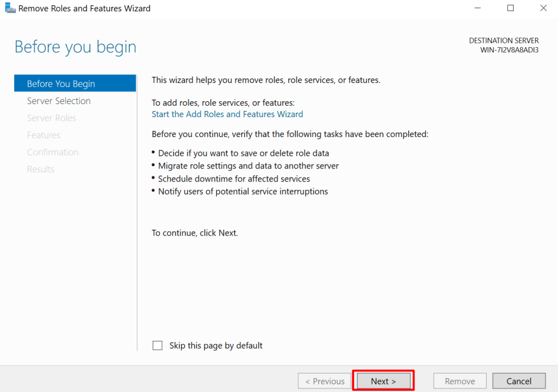The height and width of the screenshot is (392, 558).
Task: Select the Server Selection step
Action: 59,101
